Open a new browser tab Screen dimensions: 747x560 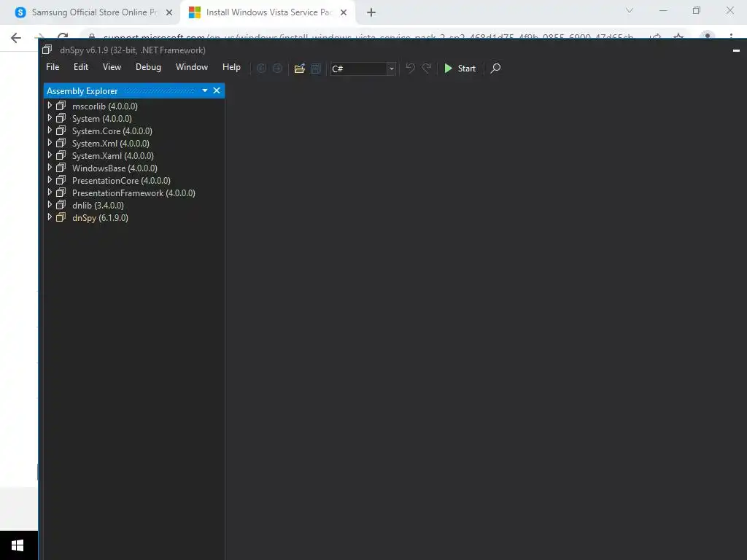click(x=371, y=12)
